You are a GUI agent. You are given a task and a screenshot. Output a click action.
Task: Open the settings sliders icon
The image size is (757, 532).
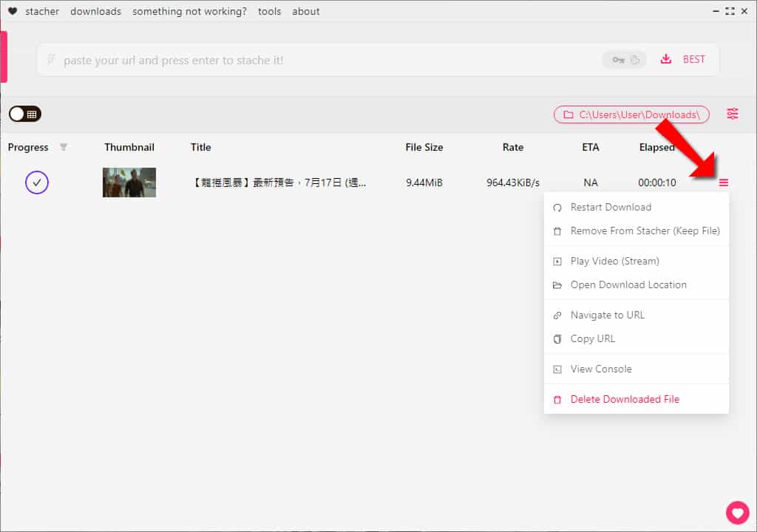point(733,114)
